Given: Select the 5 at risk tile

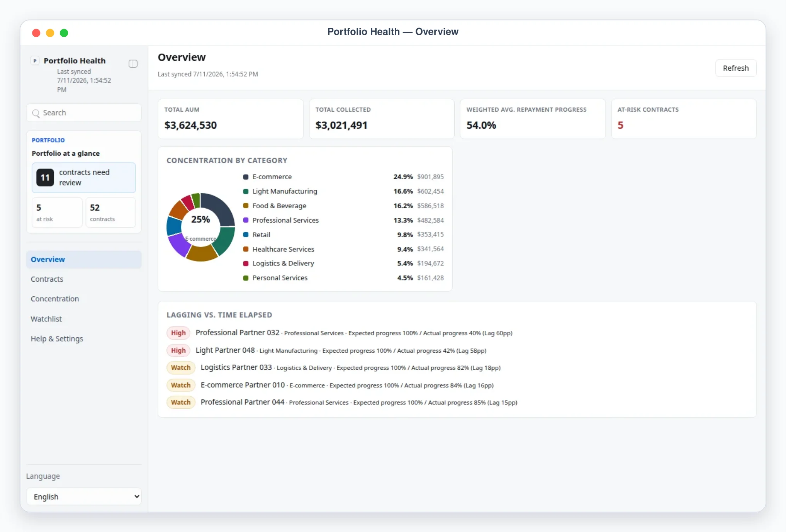Looking at the screenshot, I should pos(57,212).
